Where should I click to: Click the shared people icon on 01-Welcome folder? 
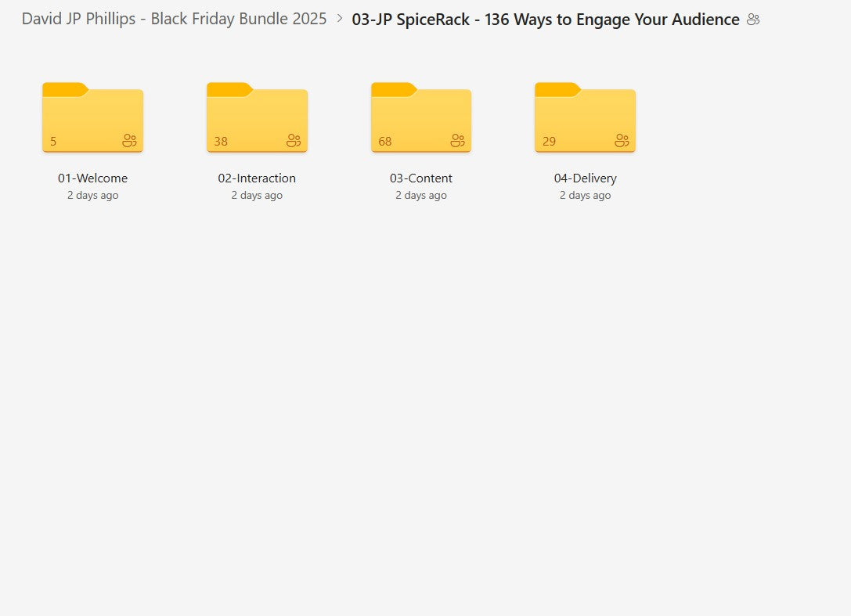pyautogui.click(x=130, y=141)
